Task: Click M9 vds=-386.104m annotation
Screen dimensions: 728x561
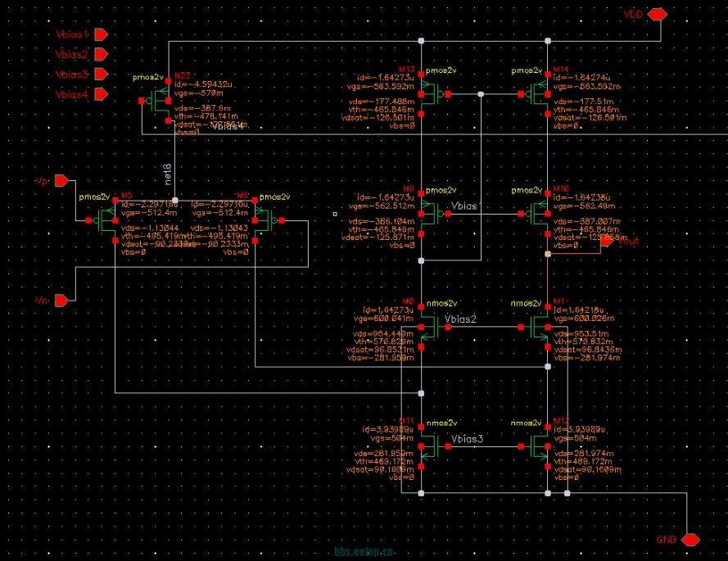Action: (382, 221)
